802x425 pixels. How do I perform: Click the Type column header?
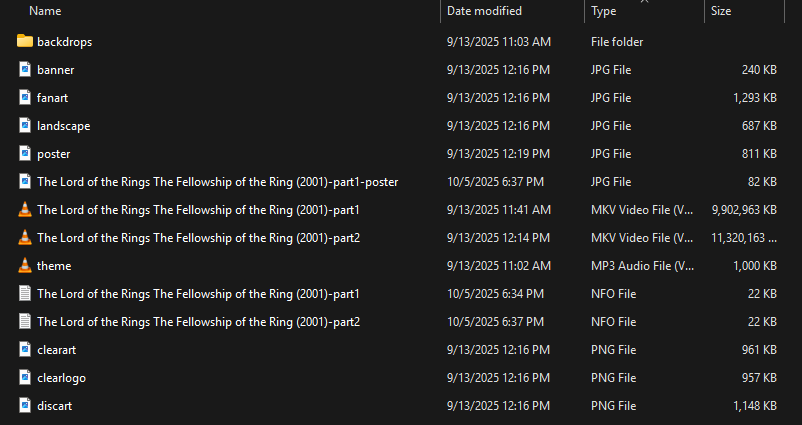coord(604,11)
